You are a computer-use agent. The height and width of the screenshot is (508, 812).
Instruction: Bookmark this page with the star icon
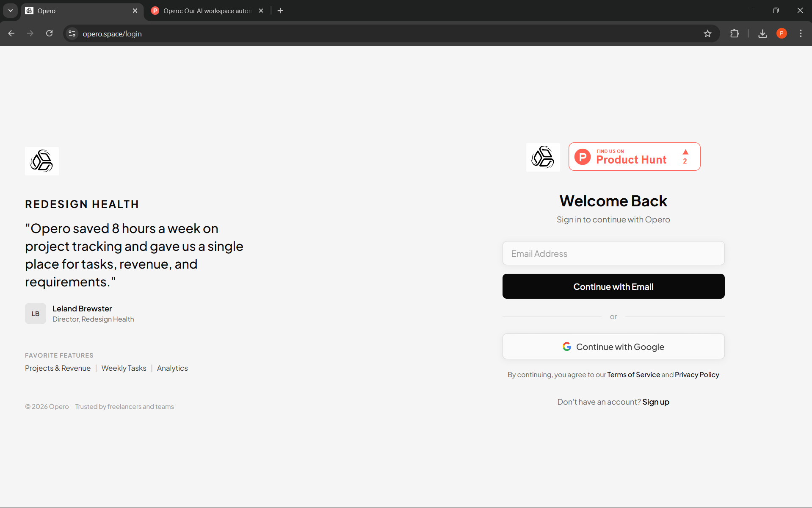coord(707,33)
